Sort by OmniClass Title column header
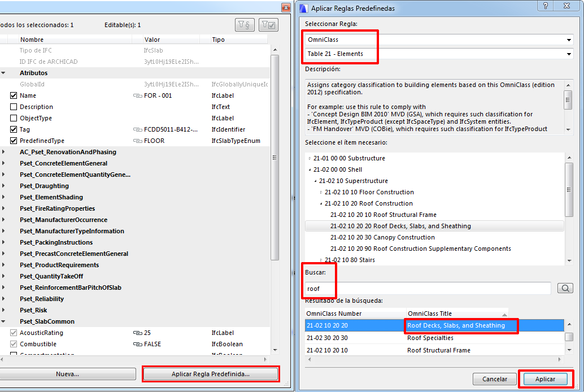Viewport: 584px width, 392px height. coord(457,313)
